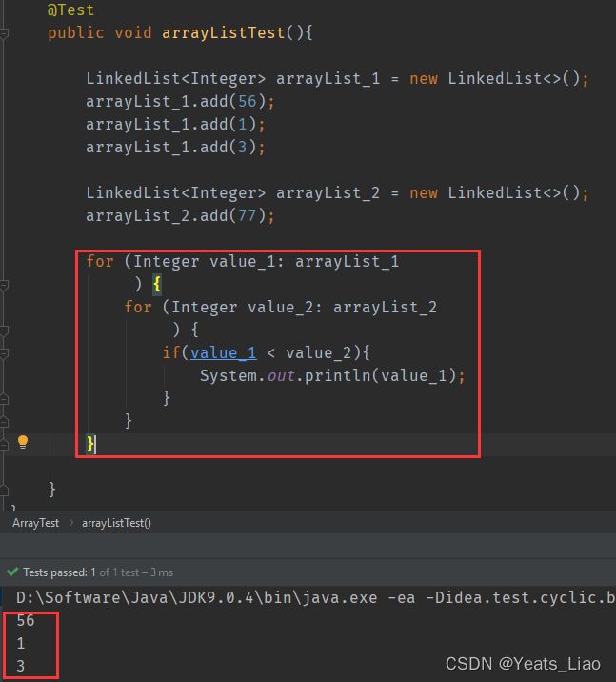Collapse the outer for loop fold marker
The image size is (616, 682).
click(4, 285)
